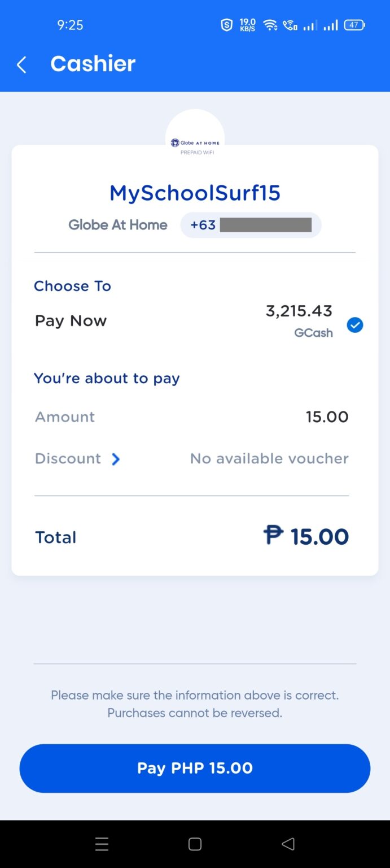Tap the 19.0 KB/s data speed indicator
The height and width of the screenshot is (868, 390).
[x=246, y=24]
